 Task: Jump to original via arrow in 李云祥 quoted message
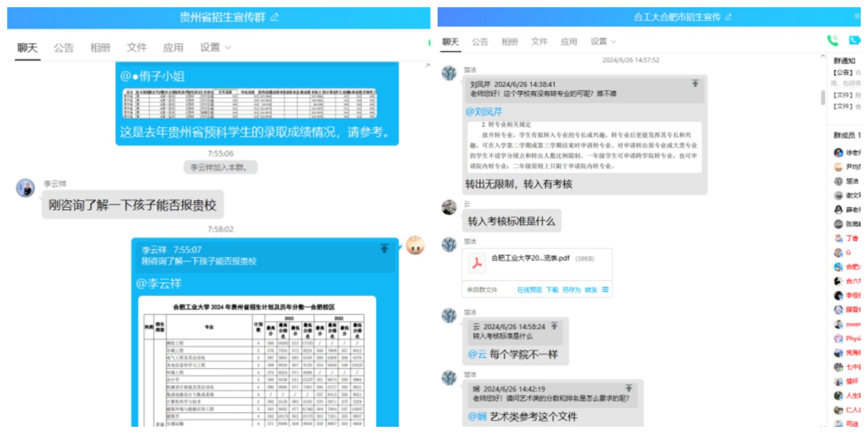pyautogui.click(x=384, y=248)
